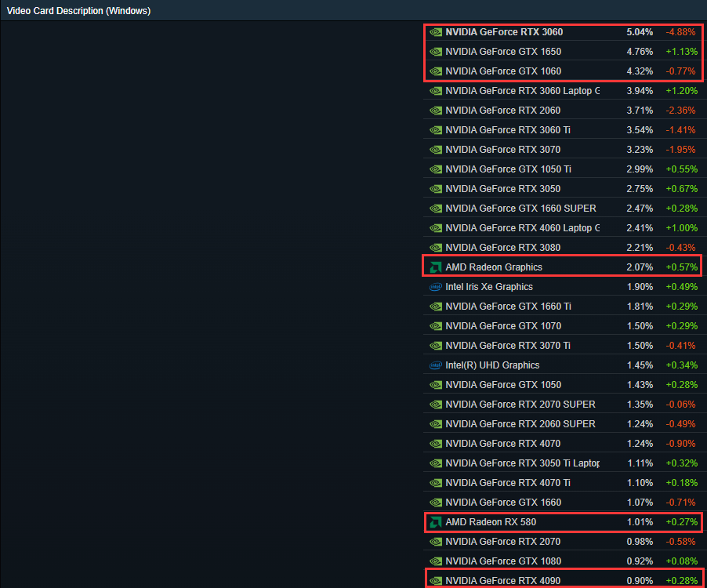This screenshot has width=707, height=588.
Task: Click the 1.01% share for Radeon RX 580
Action: point(639,522)
